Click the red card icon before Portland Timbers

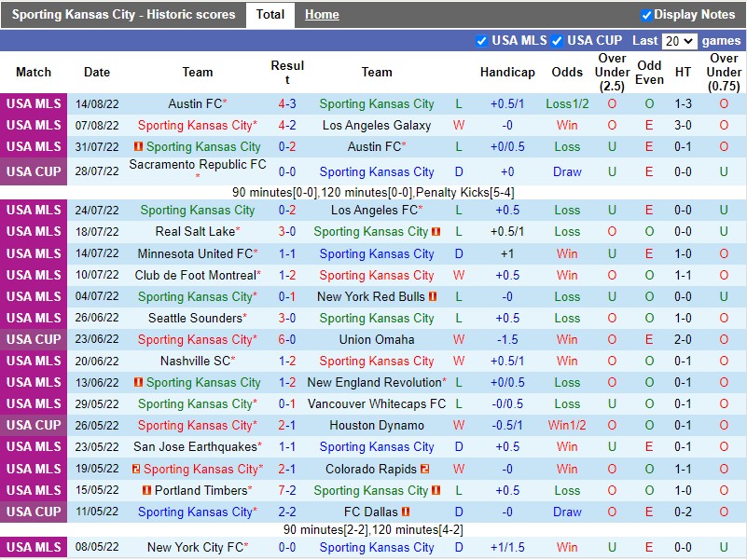pyautogui.click(x=146, y=490)
